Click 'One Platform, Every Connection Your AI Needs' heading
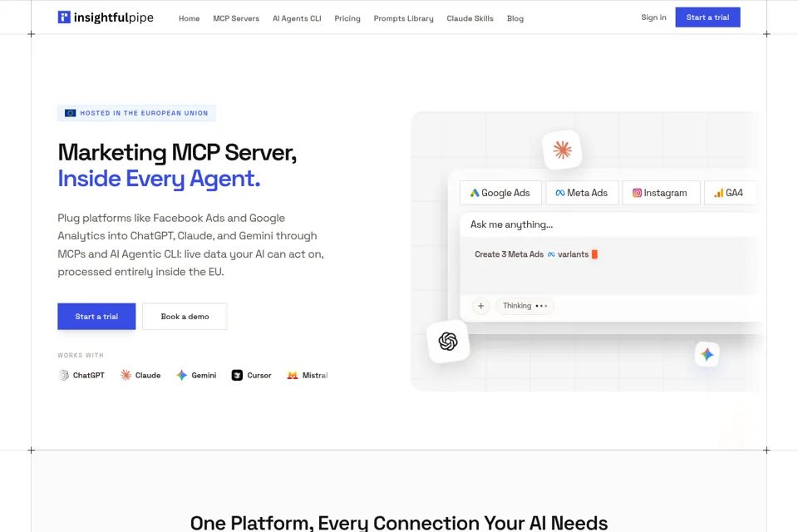The height and width of the screenshot is (532, 798). (x=399, y=523)
